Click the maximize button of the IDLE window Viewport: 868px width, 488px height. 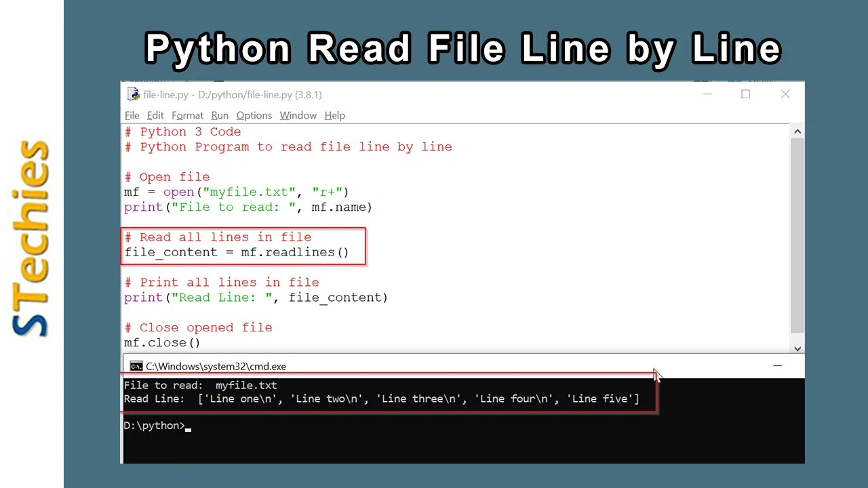click(x=746, y=94)
